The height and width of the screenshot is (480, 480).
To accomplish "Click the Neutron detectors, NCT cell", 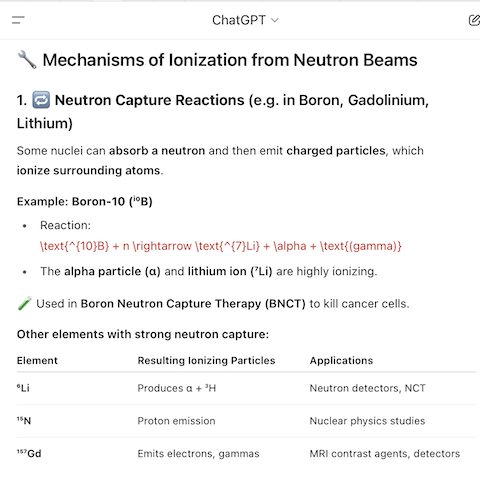I will coord(367,388).
